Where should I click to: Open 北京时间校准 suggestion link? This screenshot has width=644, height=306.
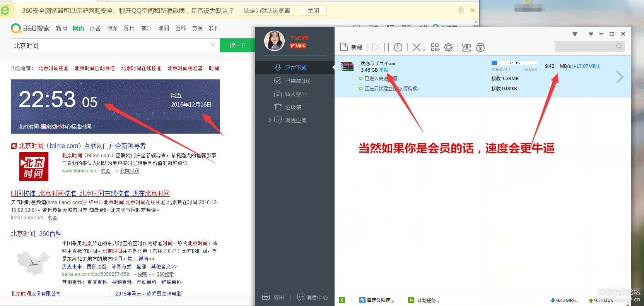[53, 68]
